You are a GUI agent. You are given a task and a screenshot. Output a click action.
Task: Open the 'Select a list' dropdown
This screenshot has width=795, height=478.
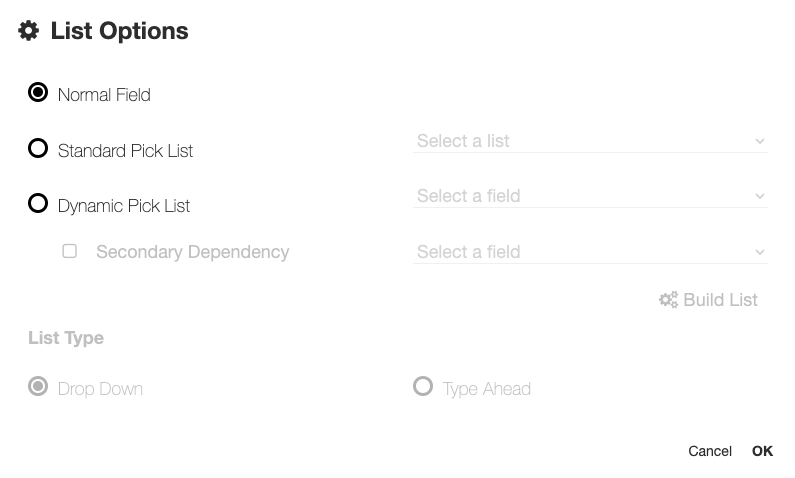click(580, 141)
